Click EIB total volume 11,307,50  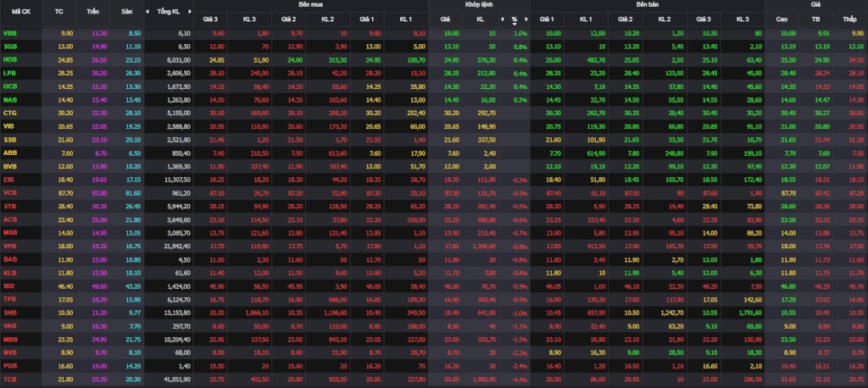[x=178, y=180]
